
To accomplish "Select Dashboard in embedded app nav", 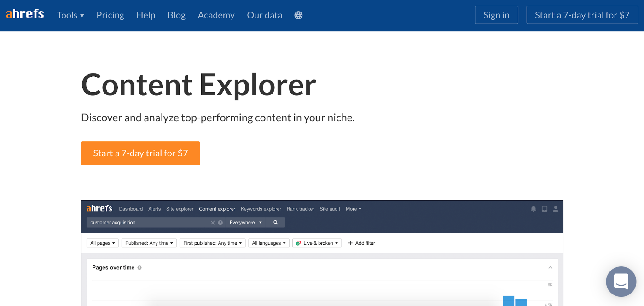I will click(131, 209).
